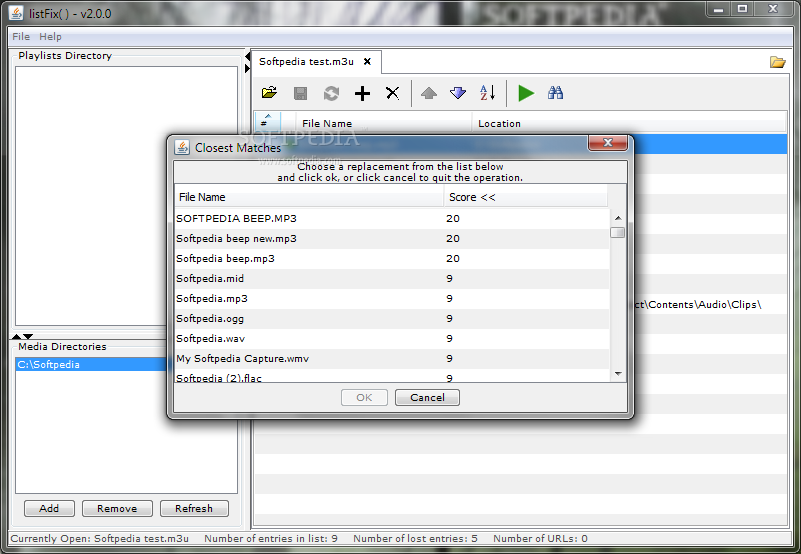The image size is (801, 554).
Task: Select Softpedia beep new.mp3 row
Action: 392,238
